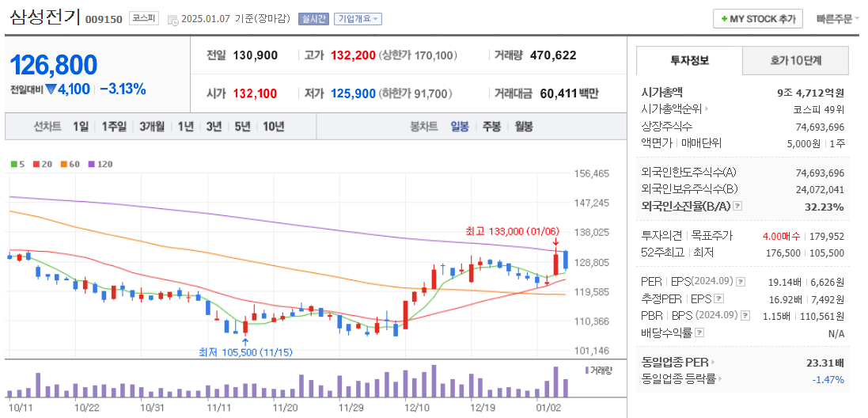Click the 실시간 badge button
Viewport: 868px width, 418px height.
coord(313,19)
